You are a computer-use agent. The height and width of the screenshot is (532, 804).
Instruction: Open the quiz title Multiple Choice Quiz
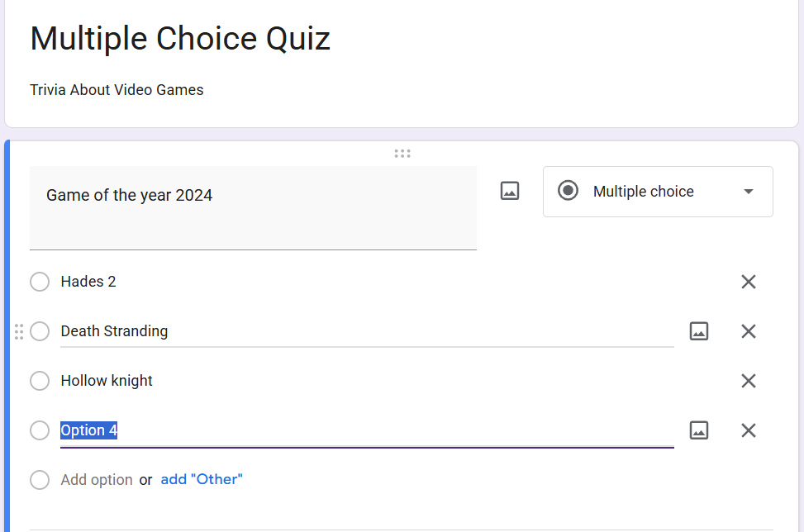(x=180, y=38)
